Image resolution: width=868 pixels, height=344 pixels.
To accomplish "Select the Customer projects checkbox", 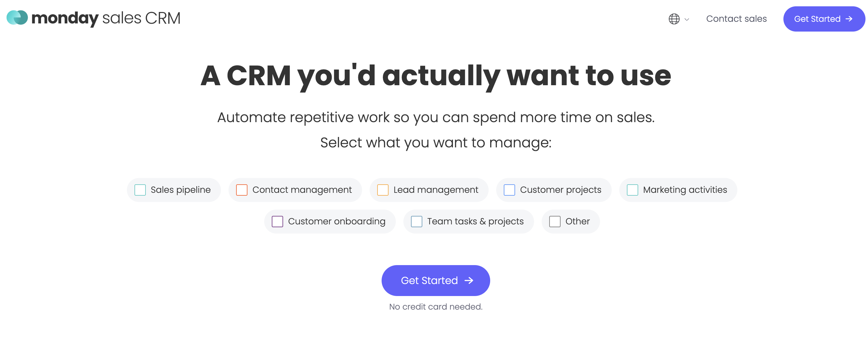I will [x=509, y=190].
